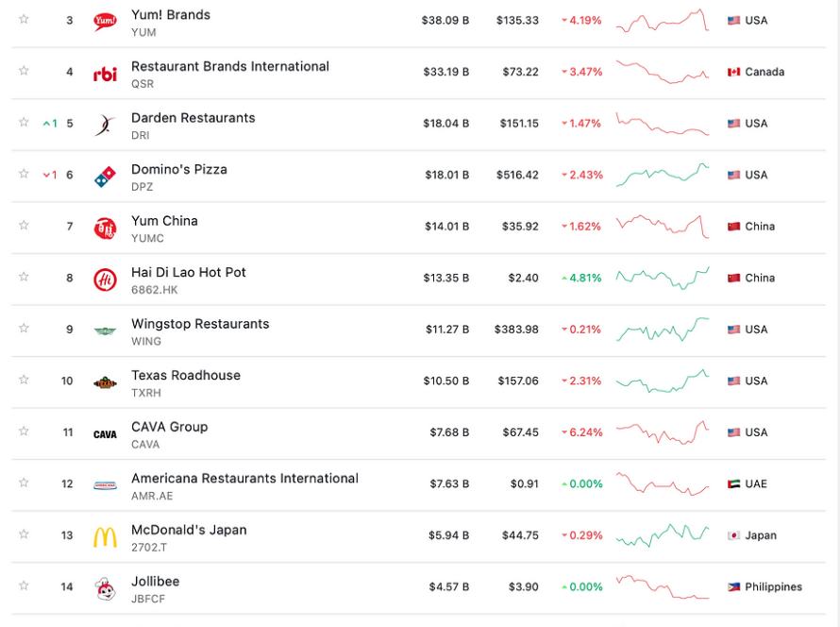
Task: Click ticker symbol AMR.AE
Action: click(x=152, y=497)
